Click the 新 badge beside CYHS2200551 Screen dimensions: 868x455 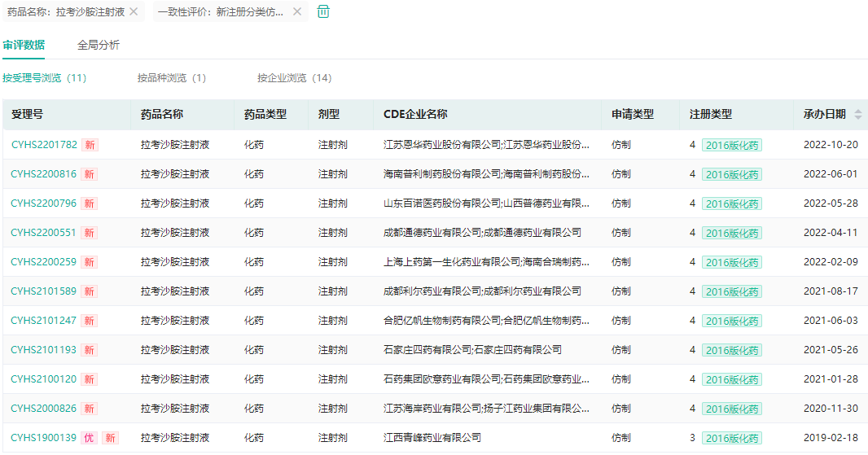click(89, 233)
